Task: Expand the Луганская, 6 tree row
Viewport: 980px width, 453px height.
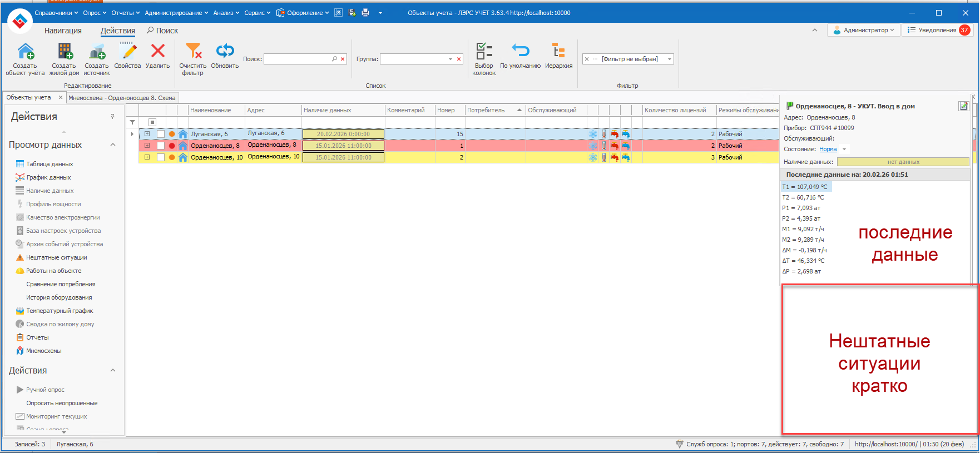Action: click(147, 134)
